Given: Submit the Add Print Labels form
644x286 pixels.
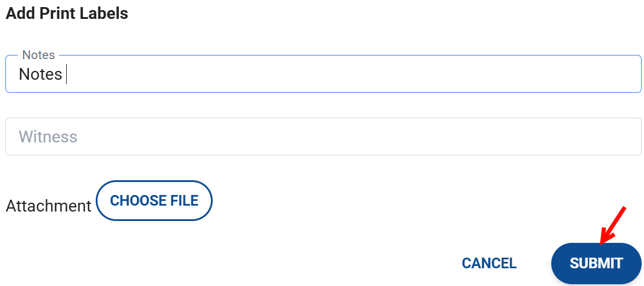Looking at the screenshot, I should point(596,263).
